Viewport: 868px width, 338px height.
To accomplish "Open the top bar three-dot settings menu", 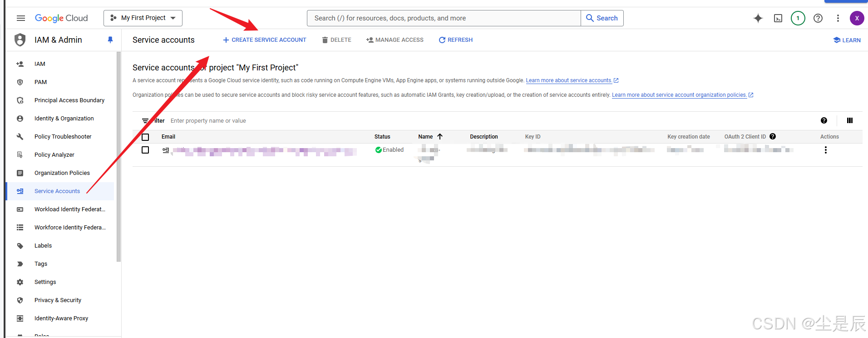I will [x=838, y=18].
